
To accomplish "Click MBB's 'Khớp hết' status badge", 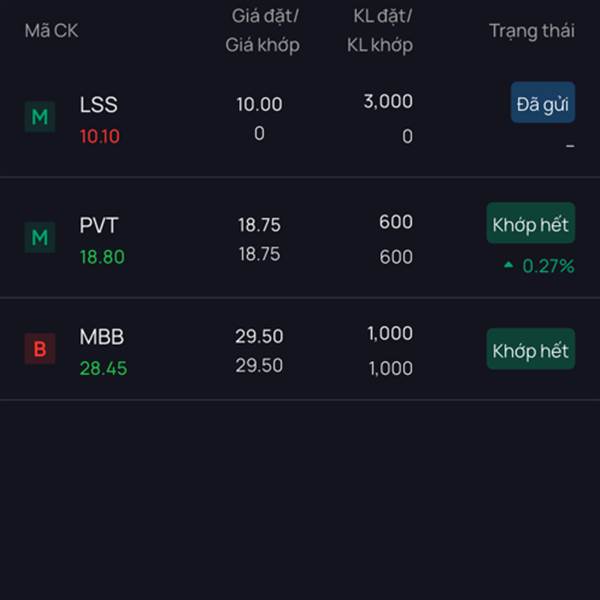I will 530,349.
